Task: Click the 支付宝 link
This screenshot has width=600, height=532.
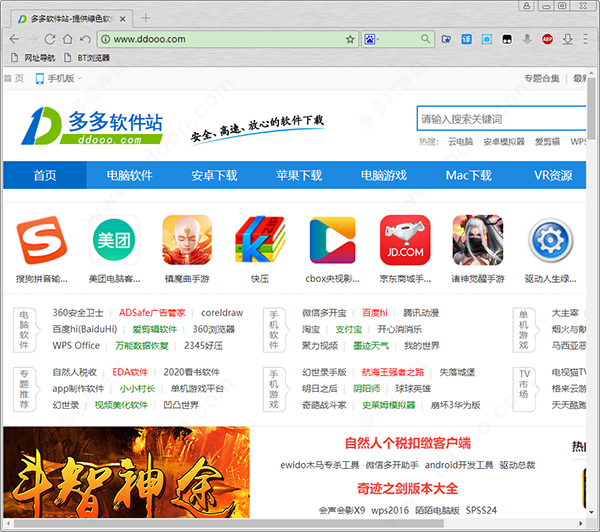Action: pyautogui.click(x=349, y=330)
